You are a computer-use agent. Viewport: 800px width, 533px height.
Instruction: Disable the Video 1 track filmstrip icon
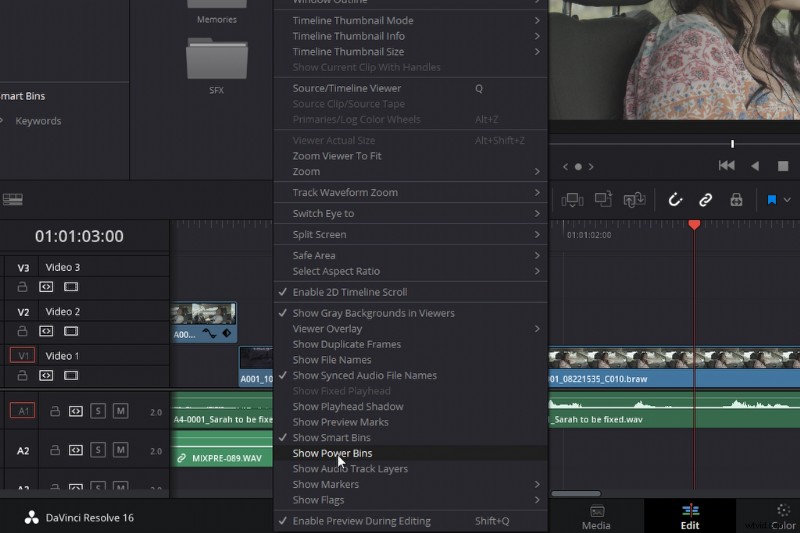tap(71, 375)
